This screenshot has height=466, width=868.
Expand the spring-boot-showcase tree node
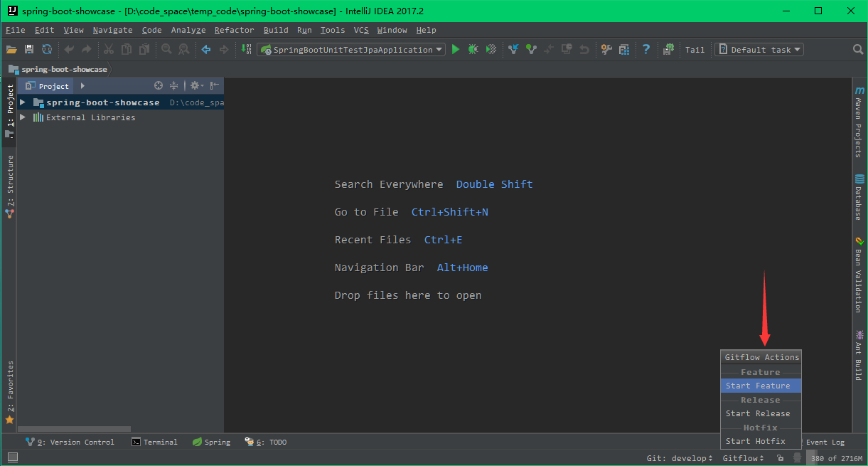(x=23, y=102)
